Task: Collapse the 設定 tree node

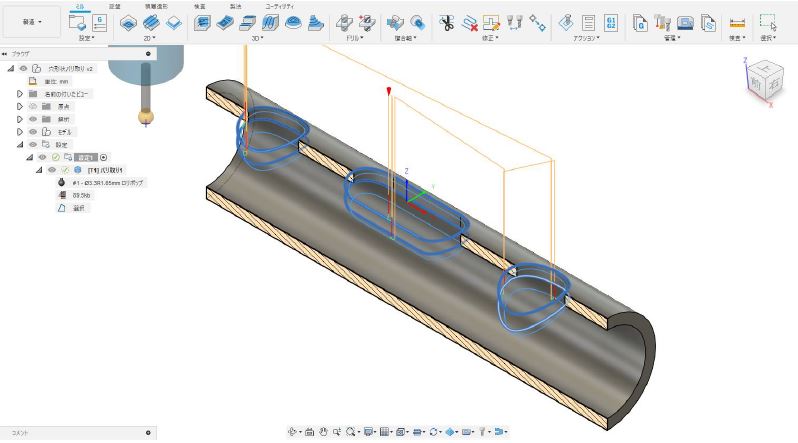Action: pos(19,145)
